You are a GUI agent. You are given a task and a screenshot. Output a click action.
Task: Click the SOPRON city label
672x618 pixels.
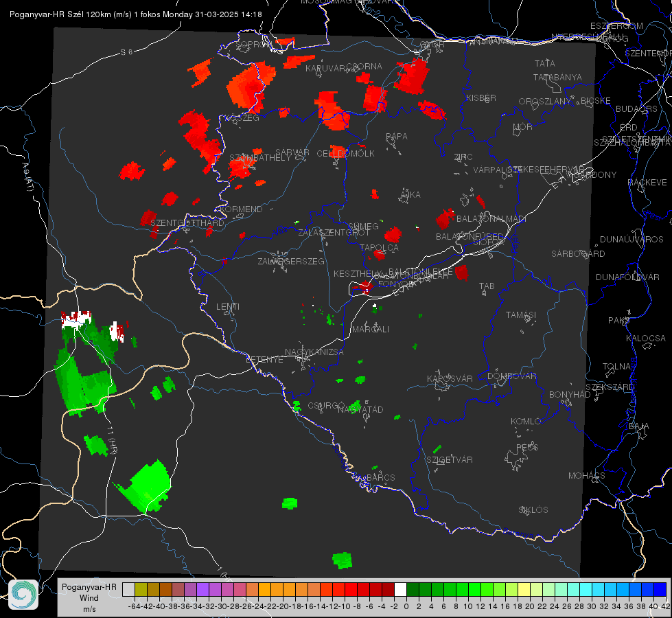(x=254, y=44)
